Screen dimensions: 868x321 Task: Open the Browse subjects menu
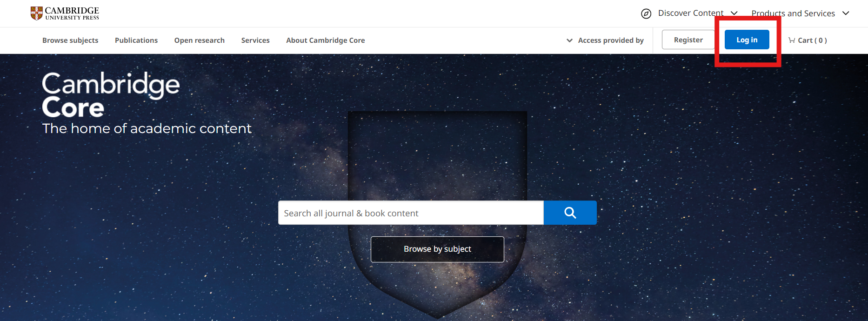click(x=70, y=40)
